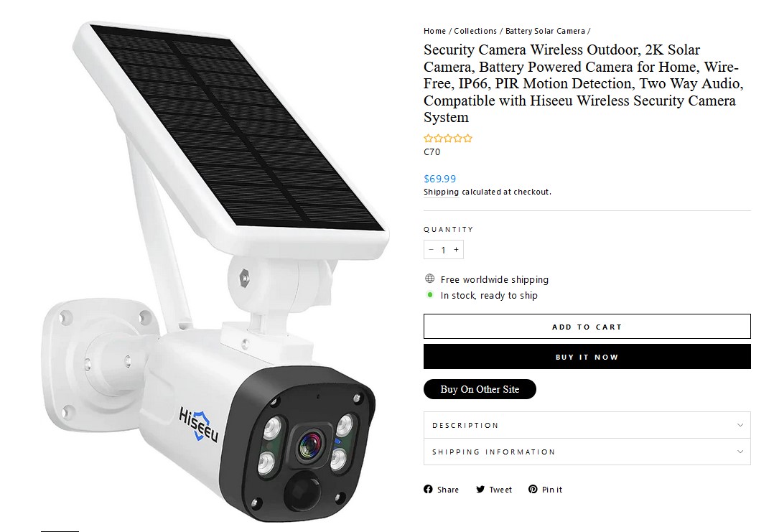Open the DESCRIPTION accordion label
The height and width of the screenshot is (532, 774).
465,426
